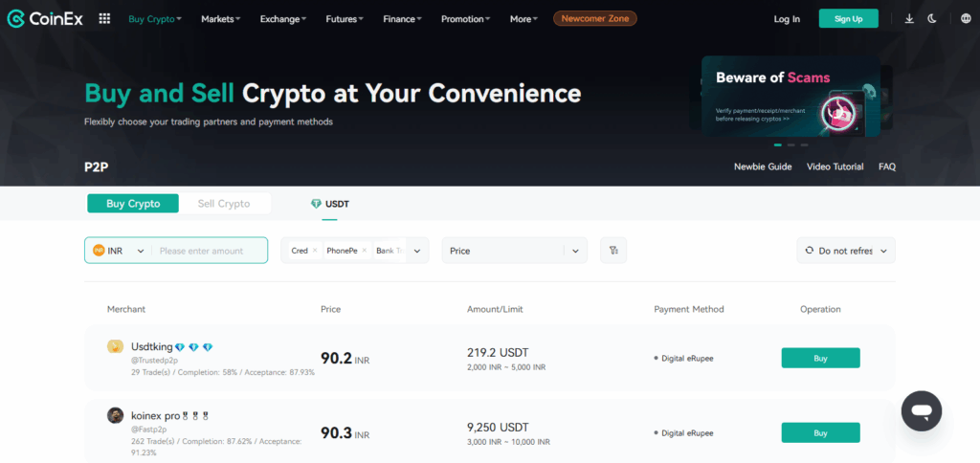Open the advanced filter icon
980x463 pixels.
pos(613,250)
